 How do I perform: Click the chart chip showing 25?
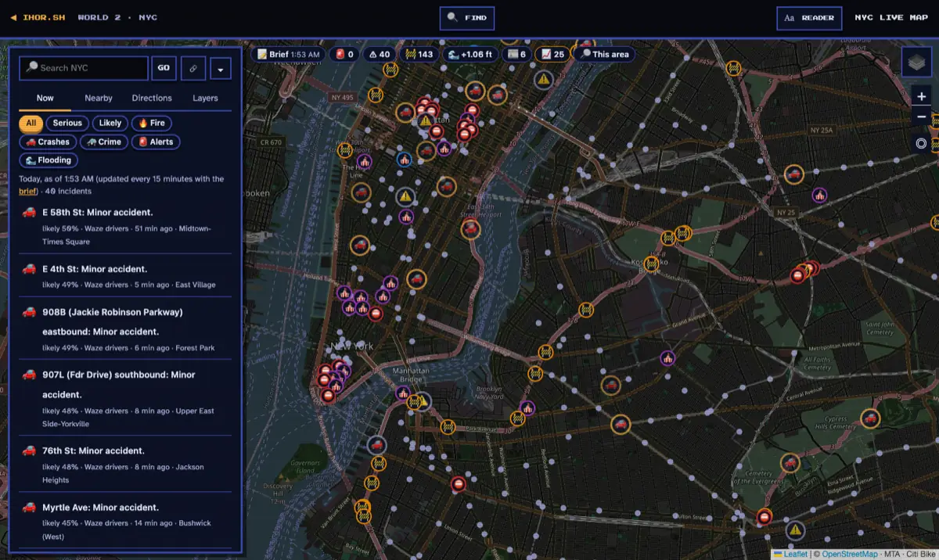[552, 54]
